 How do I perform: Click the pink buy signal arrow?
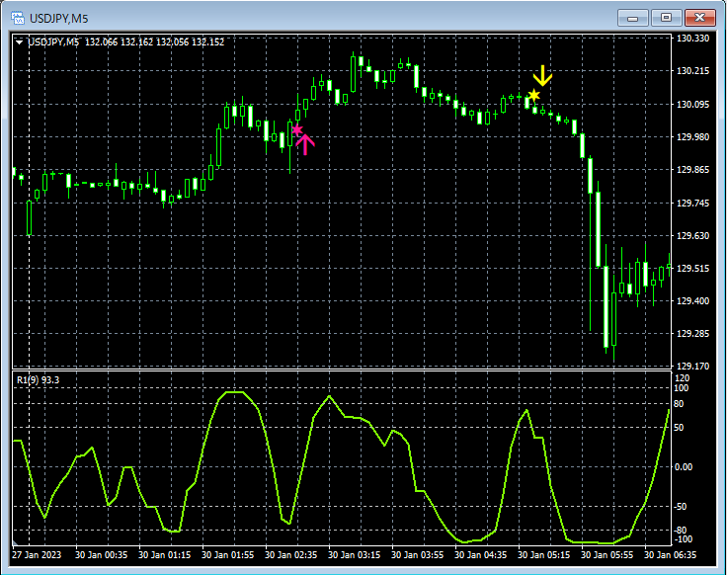pyautogui.click(x=305, y=144)
